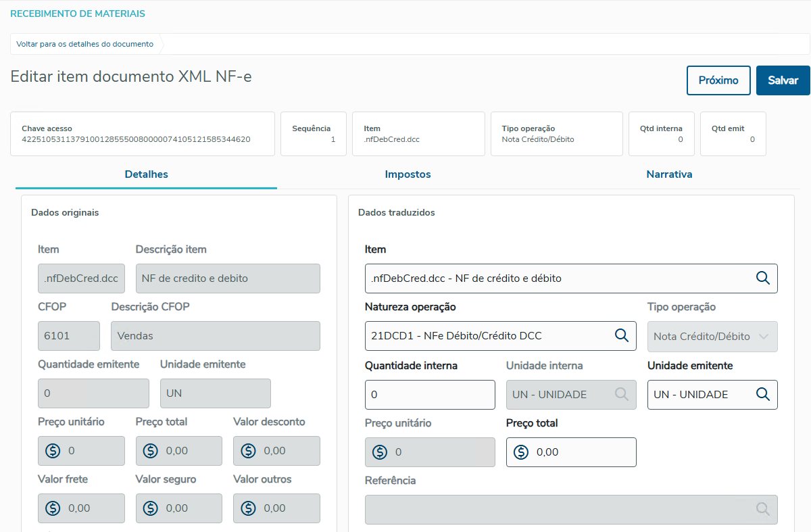Click search icon in Referência field
Screen dimensions: 811x532
pyautogui.click(x=762, y=509)
